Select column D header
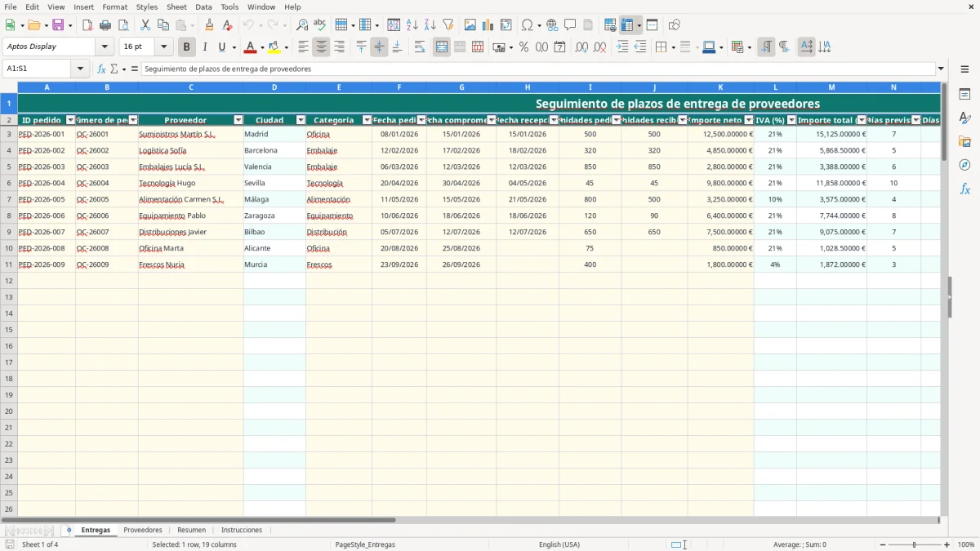 point(274,87)
